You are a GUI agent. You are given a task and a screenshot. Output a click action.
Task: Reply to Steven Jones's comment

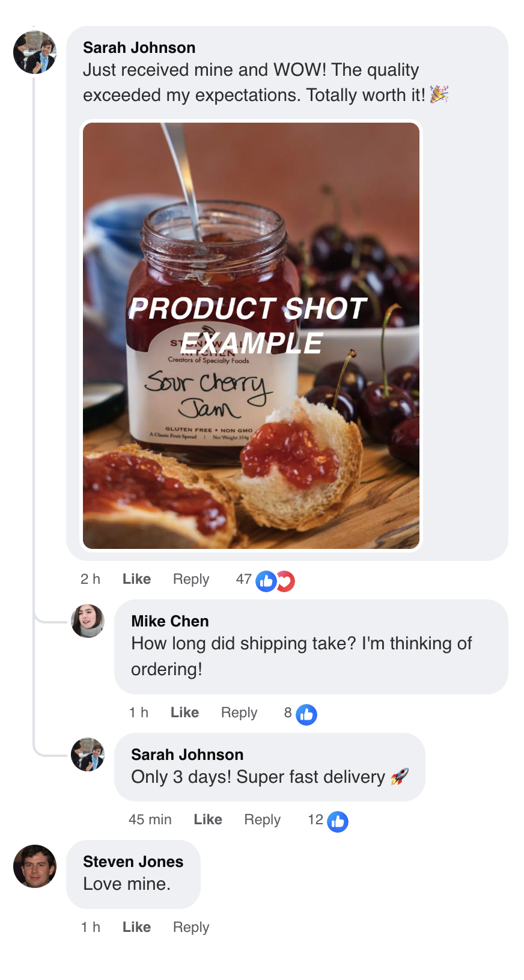[191, 927]
